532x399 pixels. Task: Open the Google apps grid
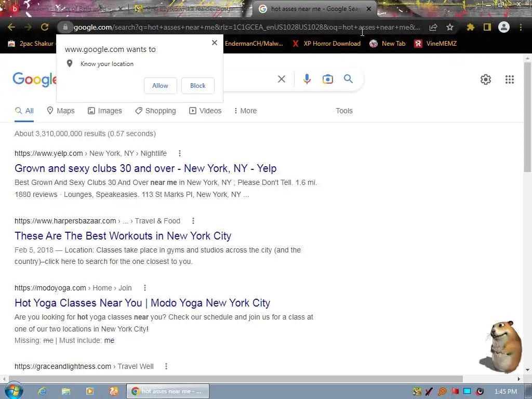point(510,79)
